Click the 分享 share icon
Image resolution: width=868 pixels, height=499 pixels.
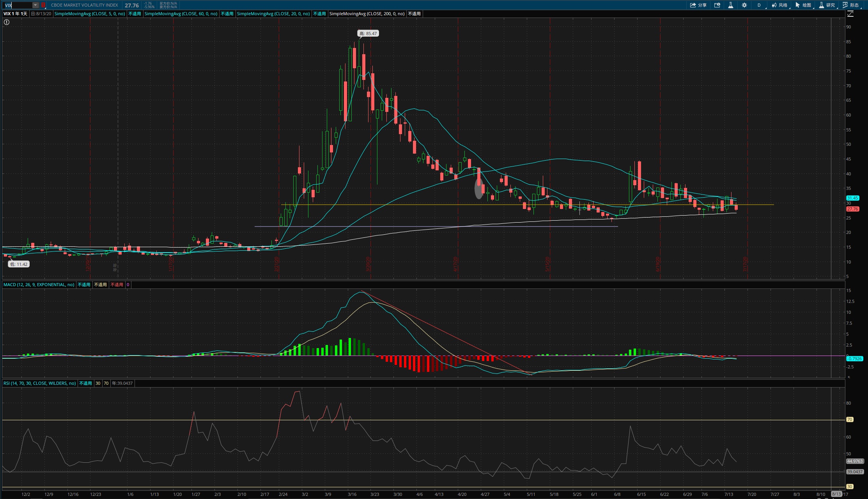point(698,5)
